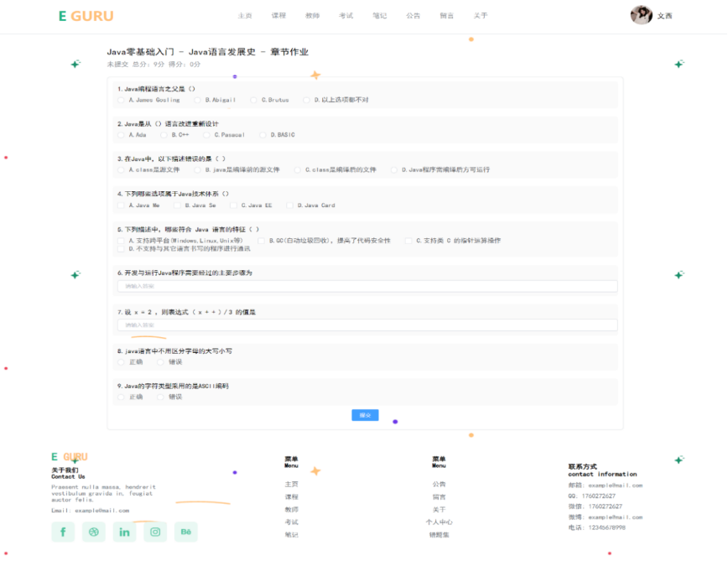Click the Dribbble icon in the footer
The height and width of the screenshot is (561, 728).
pos(93,532)
